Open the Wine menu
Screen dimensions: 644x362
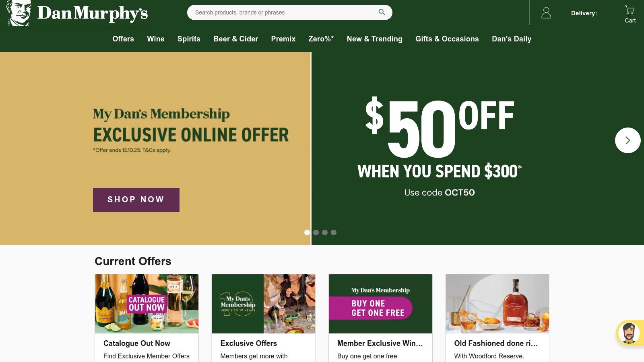156,39
